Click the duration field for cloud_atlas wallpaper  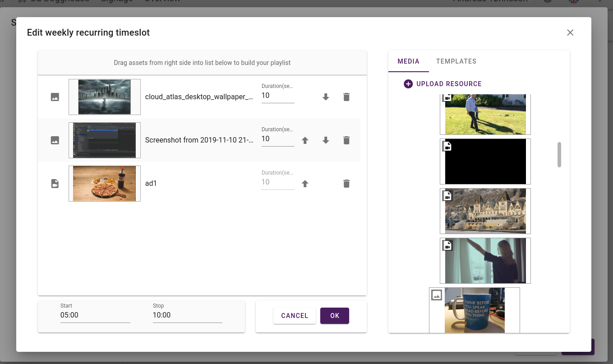(x=277, y=96)
